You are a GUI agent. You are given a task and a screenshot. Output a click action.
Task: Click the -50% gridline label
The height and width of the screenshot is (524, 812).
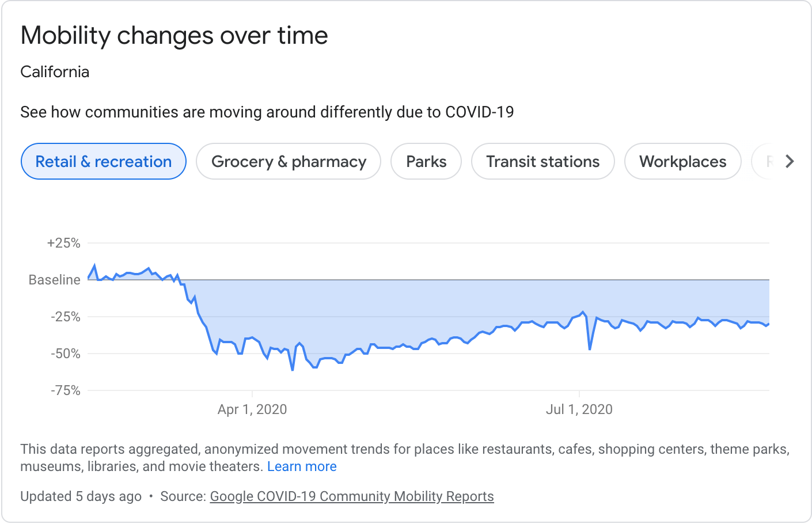(x=67, y=354)
